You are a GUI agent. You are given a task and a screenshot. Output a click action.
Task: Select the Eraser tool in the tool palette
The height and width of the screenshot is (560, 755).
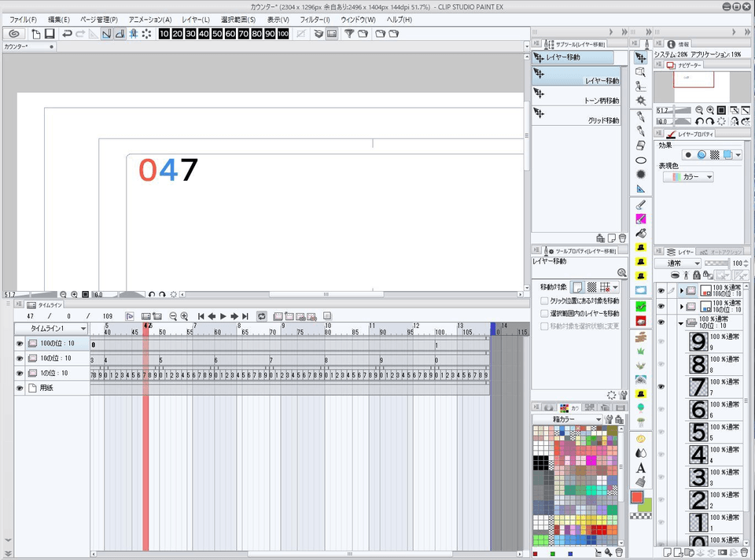[x=641, y=146]
